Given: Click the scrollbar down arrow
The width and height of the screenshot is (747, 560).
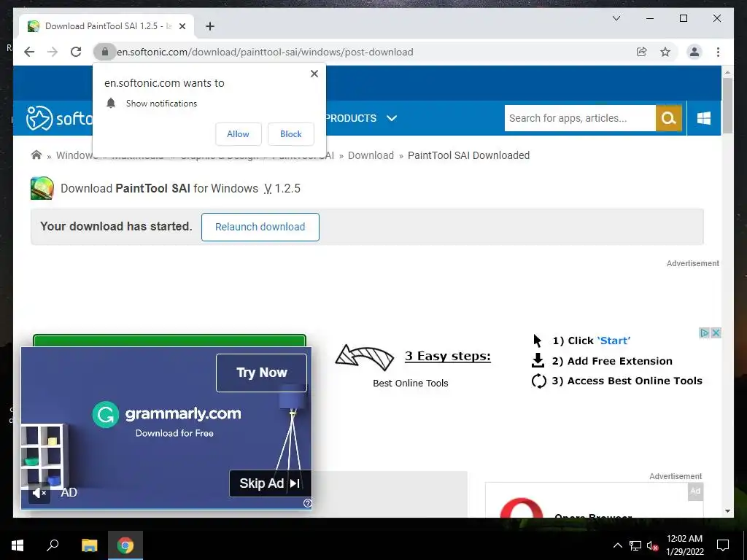Looking at the screenshot, I should pos(727,511).
